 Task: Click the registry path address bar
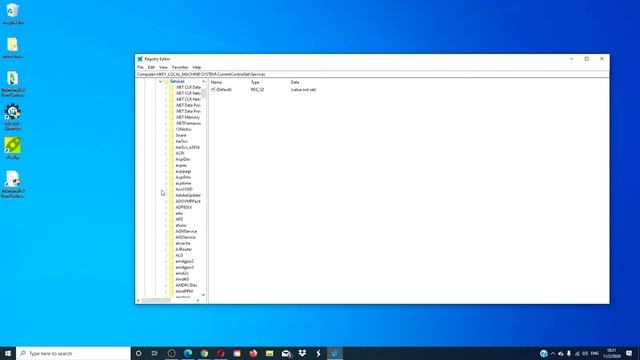[372, 74]
